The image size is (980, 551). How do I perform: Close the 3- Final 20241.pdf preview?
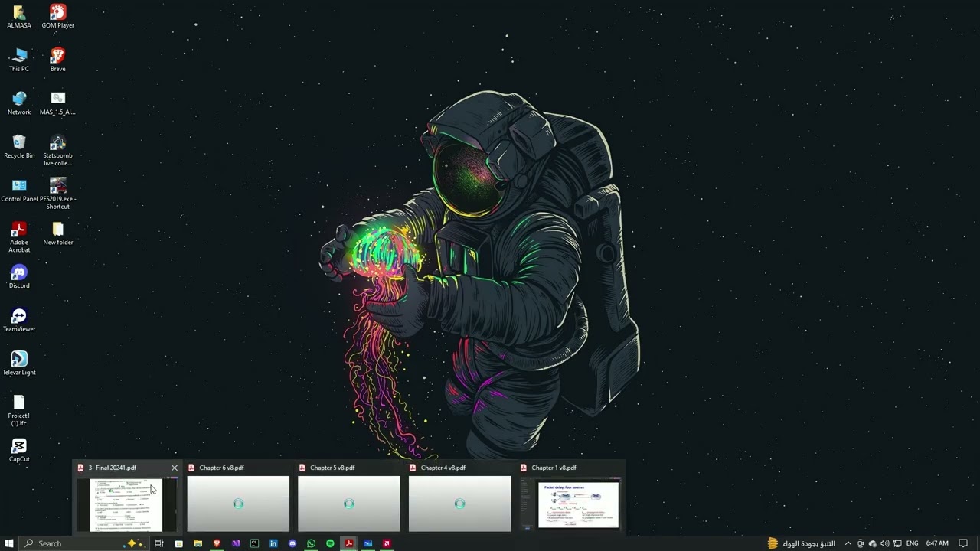coord(174,468)
